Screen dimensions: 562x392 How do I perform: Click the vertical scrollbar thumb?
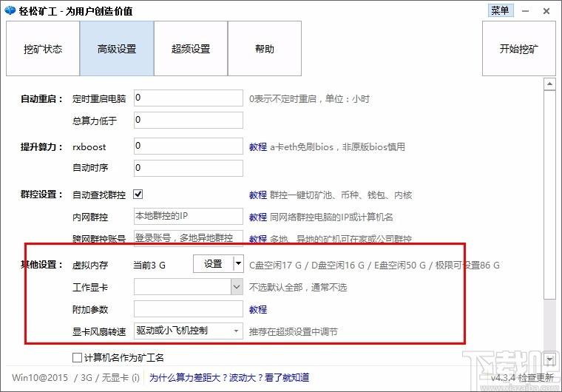tap(549, 194)
